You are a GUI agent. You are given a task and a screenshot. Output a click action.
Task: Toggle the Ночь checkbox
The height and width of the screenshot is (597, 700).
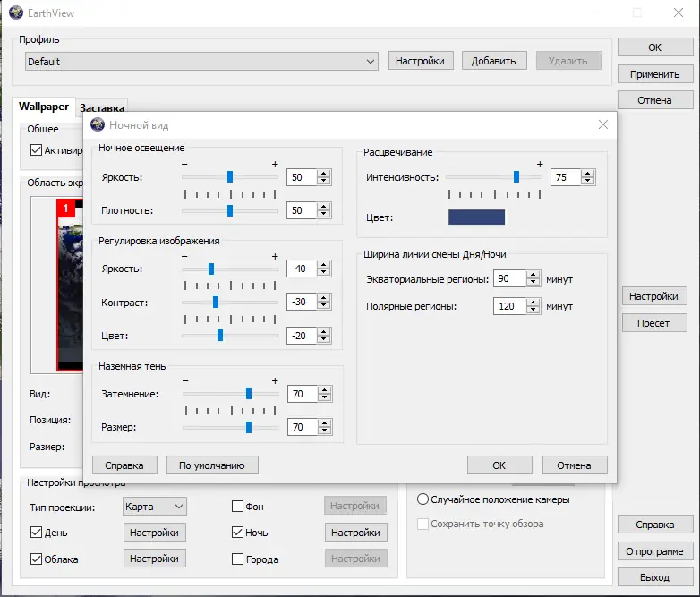click(x=237, y=533)
